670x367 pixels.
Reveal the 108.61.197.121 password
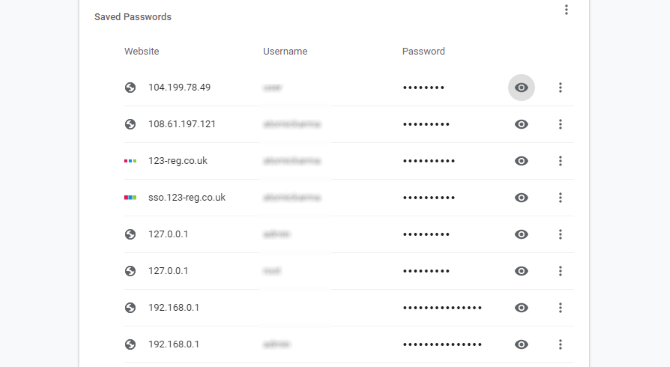(x=521, y=124)
